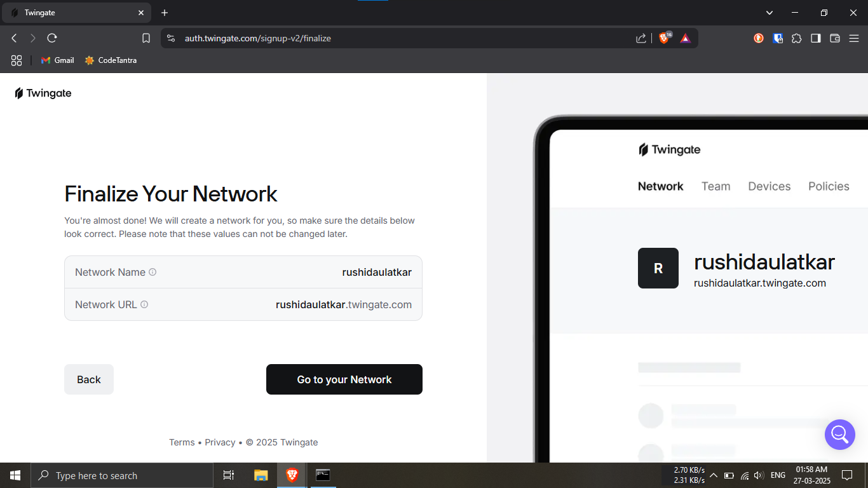This screenshot has width=868, height=488.
Task: Click the share page icon
Action: pyautogui.click(x=641, y=38)
